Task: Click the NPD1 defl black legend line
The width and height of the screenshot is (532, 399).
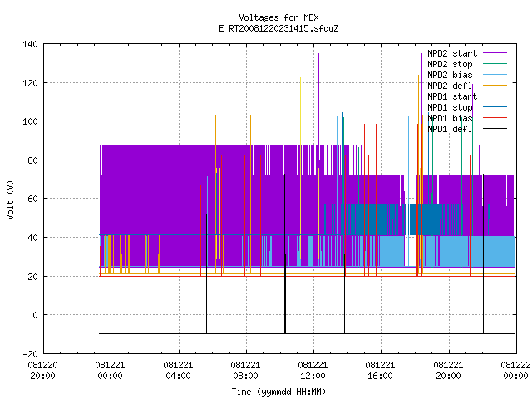Action: (495, 129)
